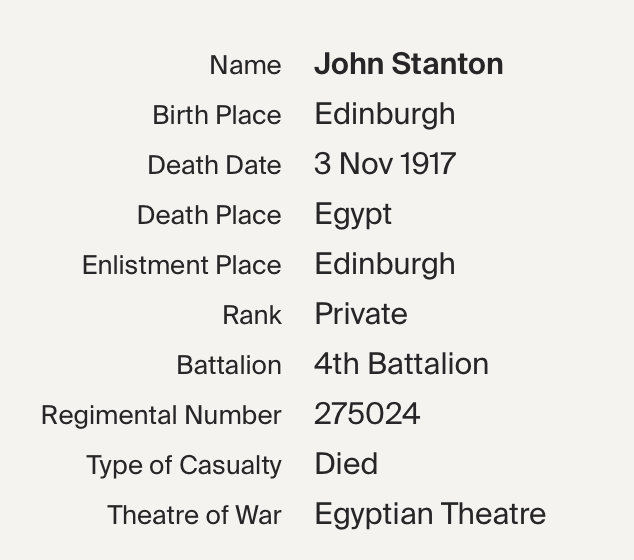Click the Regimental Number label

161,415
